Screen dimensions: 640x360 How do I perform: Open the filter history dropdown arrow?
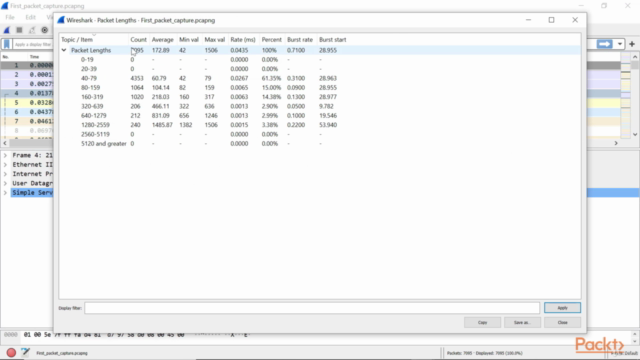pos(620,44)
